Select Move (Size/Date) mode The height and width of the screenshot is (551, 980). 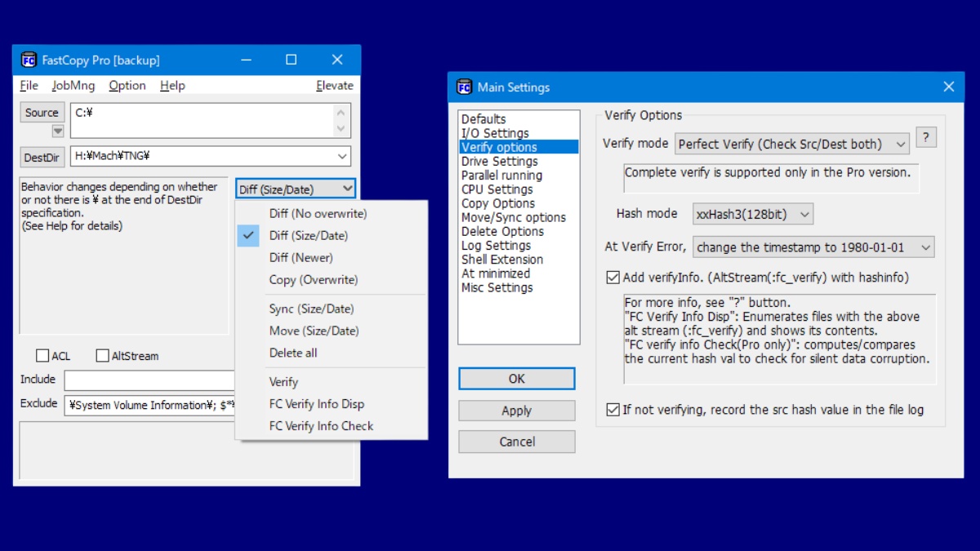coord(331,331)
